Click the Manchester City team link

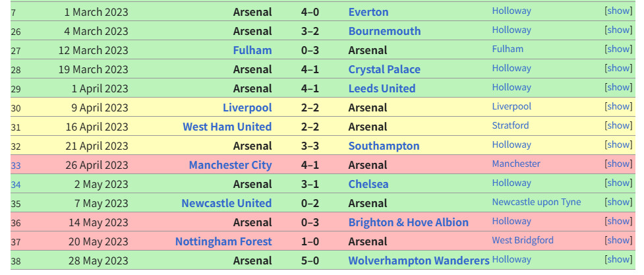tap(230, 165)
